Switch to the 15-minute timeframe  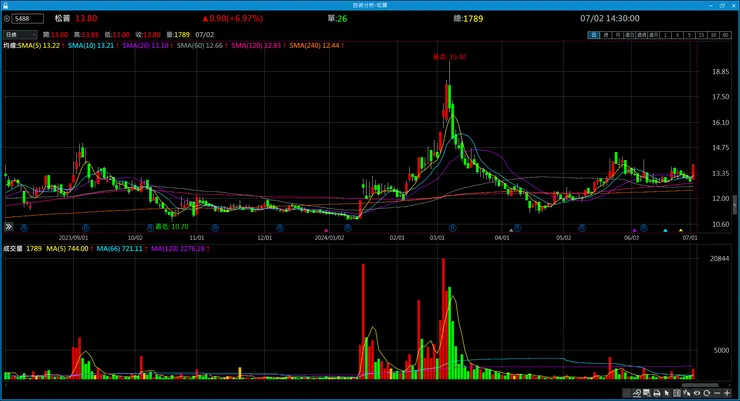(702, 35)
